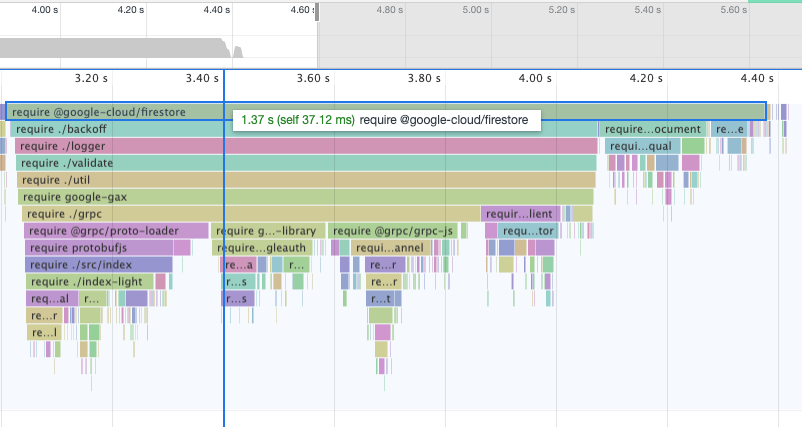Click the 4.20 s mark on the main ruler

coord(646,78)
